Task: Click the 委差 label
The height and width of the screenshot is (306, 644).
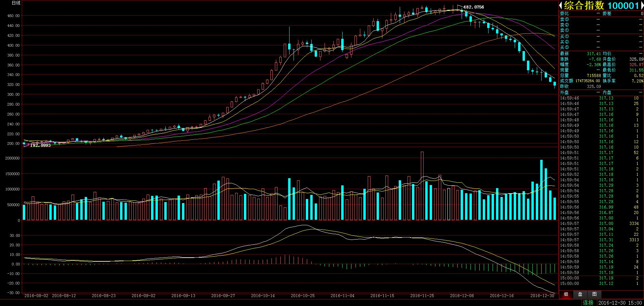Action: 607,14
